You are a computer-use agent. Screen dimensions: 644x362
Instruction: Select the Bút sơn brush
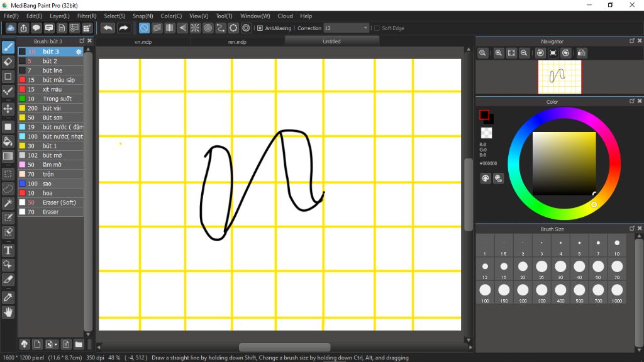coord(50,118)
